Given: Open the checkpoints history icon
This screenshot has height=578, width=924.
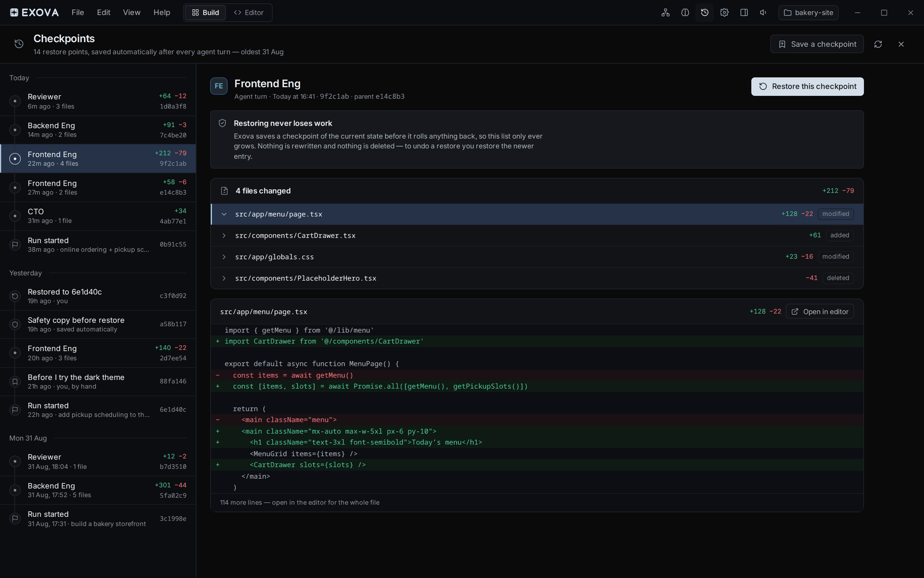Looking at the screenshot, I should 705,13.
